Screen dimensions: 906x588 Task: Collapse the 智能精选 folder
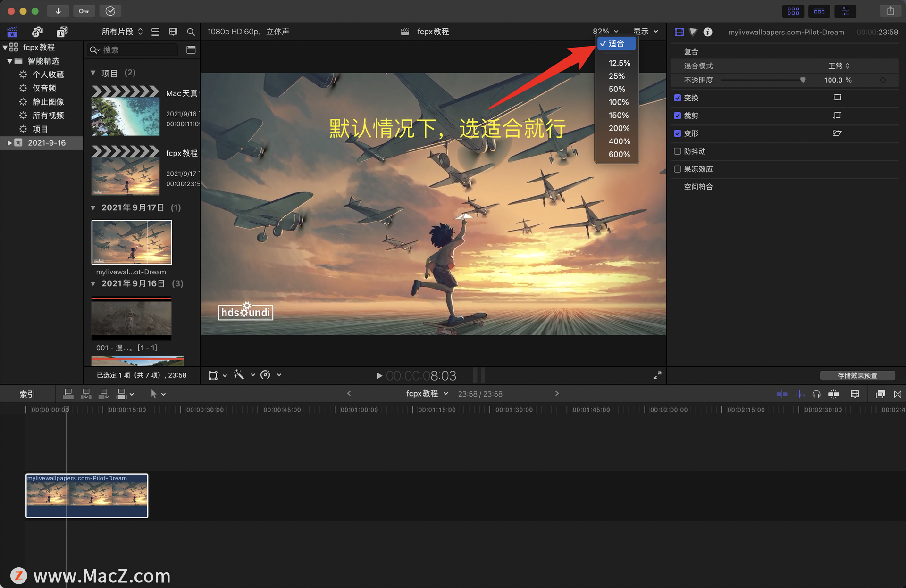[x=9, y=61]
